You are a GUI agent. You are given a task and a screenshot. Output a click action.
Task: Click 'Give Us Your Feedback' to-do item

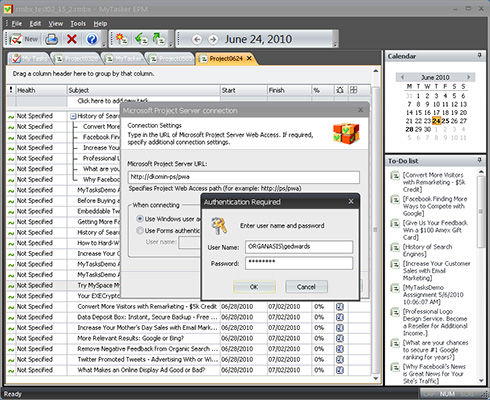[x=435, y=230]
